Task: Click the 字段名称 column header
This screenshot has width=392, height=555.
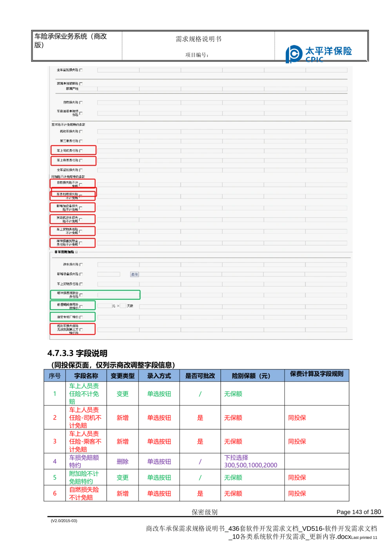Action: click(x=86, y=376)
